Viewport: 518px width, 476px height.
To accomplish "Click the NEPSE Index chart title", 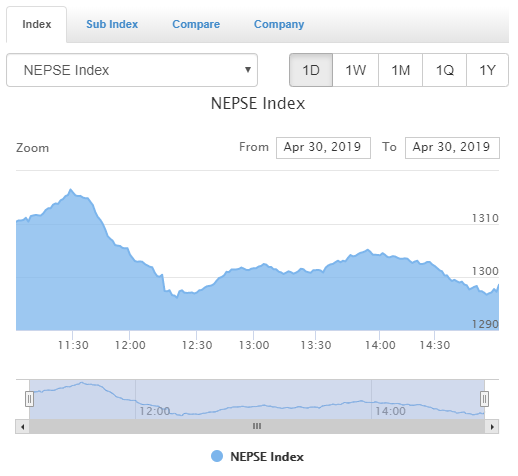I will pyautogui.click(x=258, y=103).
